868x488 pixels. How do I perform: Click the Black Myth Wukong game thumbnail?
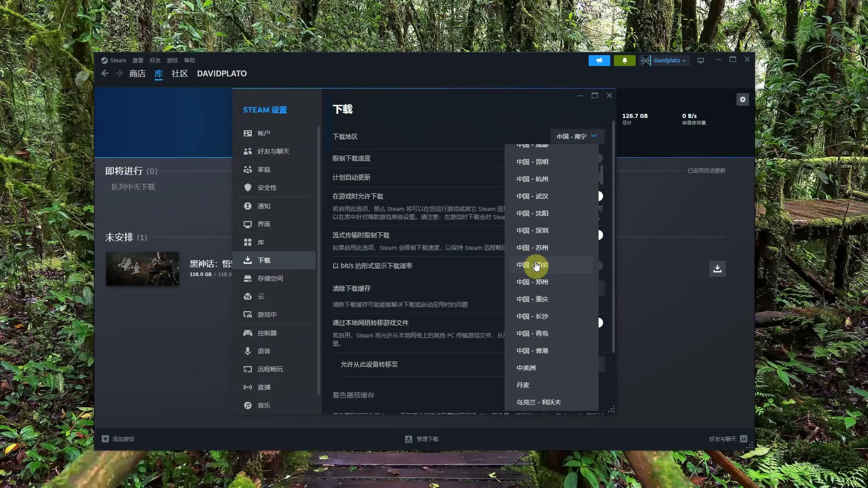142,268
